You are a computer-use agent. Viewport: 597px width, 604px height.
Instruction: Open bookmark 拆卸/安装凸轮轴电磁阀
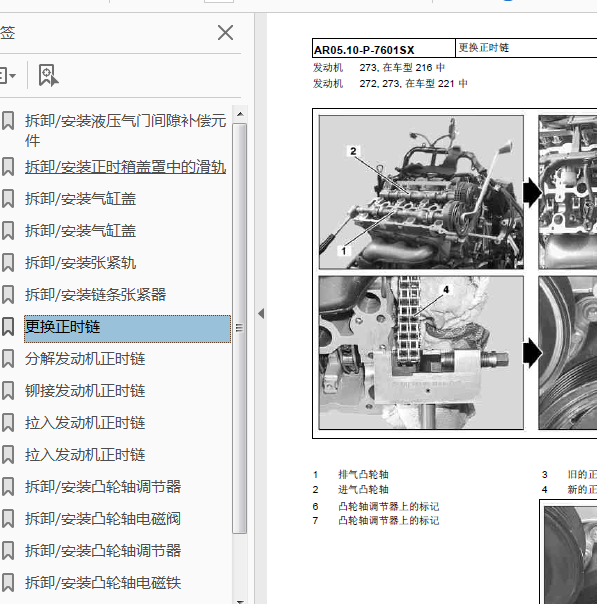[103, 518]
